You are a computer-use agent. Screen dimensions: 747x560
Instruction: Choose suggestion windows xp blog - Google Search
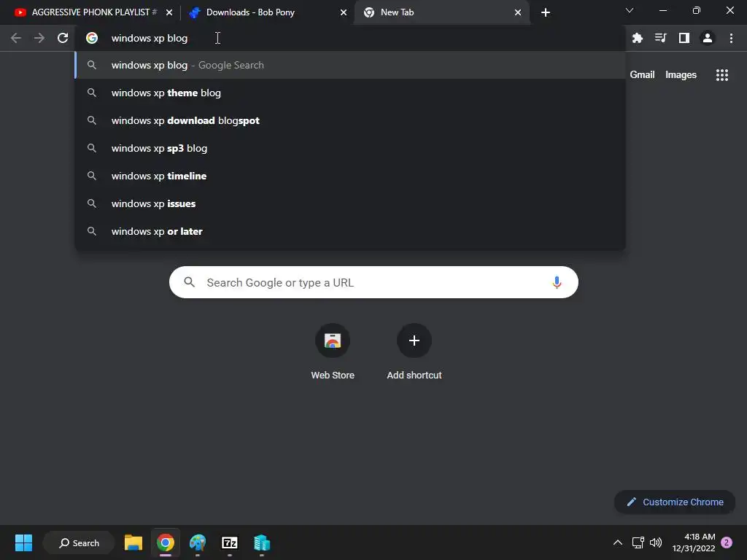pyautogui.click(x=350, y=65)
